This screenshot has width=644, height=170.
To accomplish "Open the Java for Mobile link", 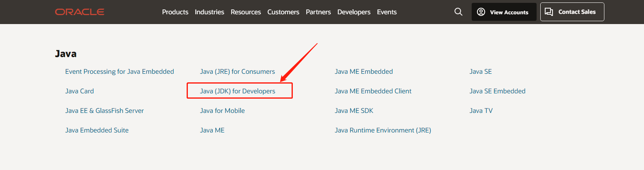I will 223,110.
